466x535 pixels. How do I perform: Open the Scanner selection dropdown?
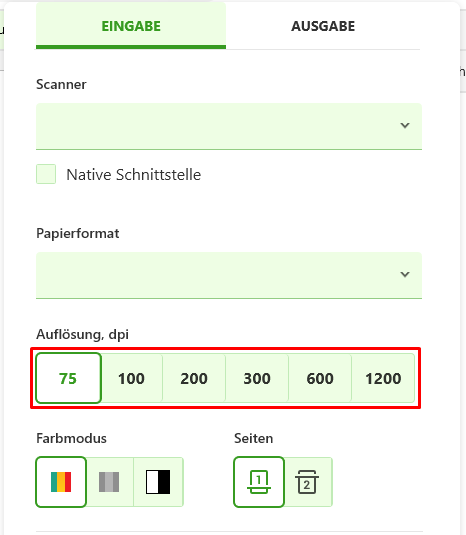(229, 126)
